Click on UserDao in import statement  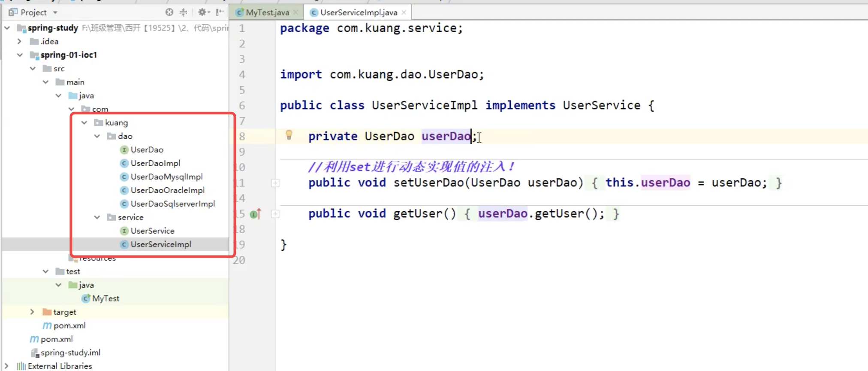[453, 74]
